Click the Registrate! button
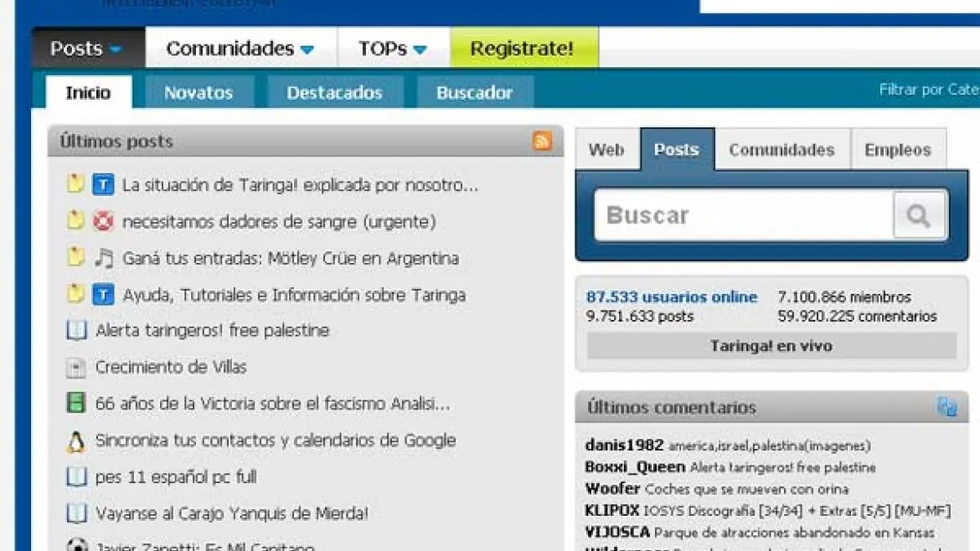 click(x=524, y=48)
